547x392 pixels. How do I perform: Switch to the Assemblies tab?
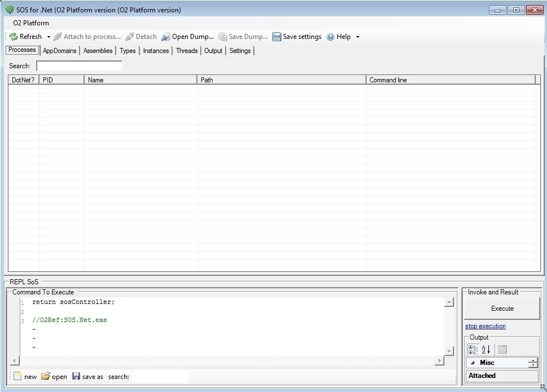point(98,51)
